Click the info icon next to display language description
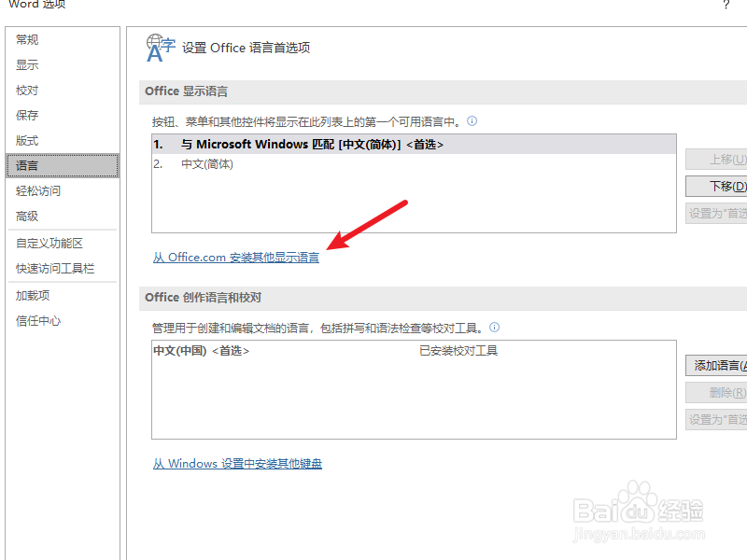 [472, 119]
